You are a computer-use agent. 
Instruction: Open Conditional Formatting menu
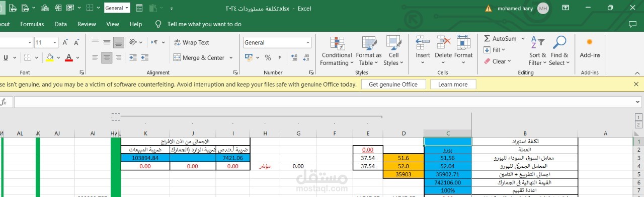click(x=337, y=51)
